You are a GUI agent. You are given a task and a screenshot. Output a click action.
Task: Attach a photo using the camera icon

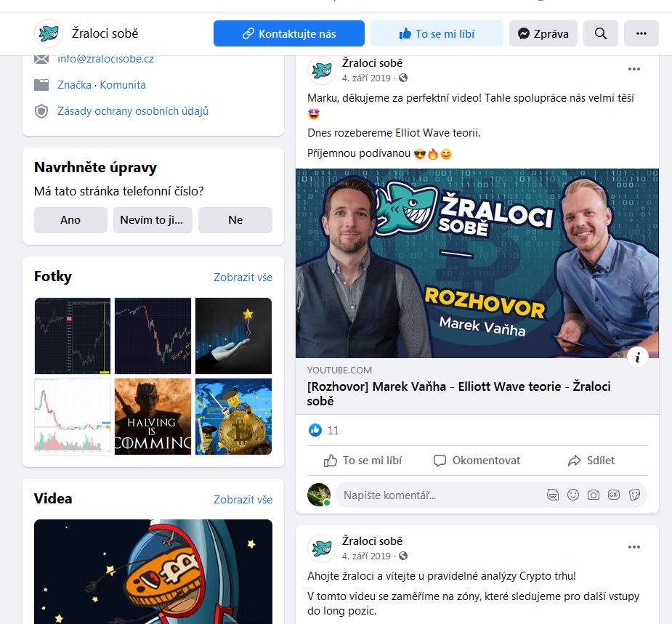[x=593, y=495]
